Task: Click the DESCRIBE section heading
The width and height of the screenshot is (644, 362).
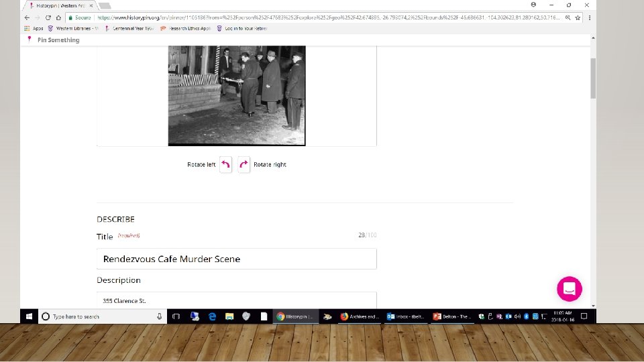Action: pos(115,219)
